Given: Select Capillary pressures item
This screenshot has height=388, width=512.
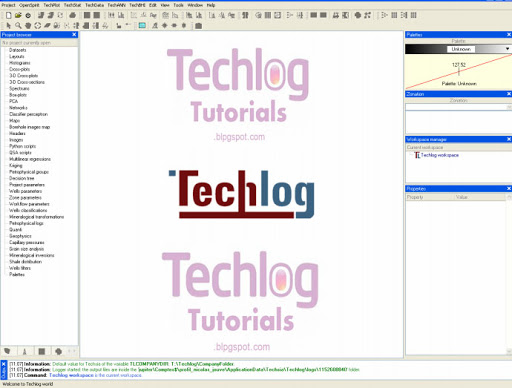Looking at the screenshot, I should 26,242.
